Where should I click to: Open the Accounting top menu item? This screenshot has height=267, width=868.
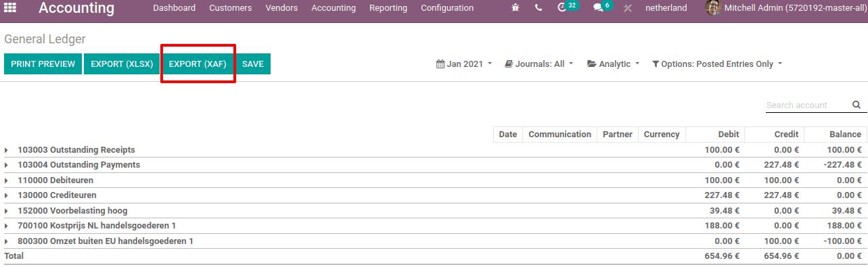tap(334, 8)
